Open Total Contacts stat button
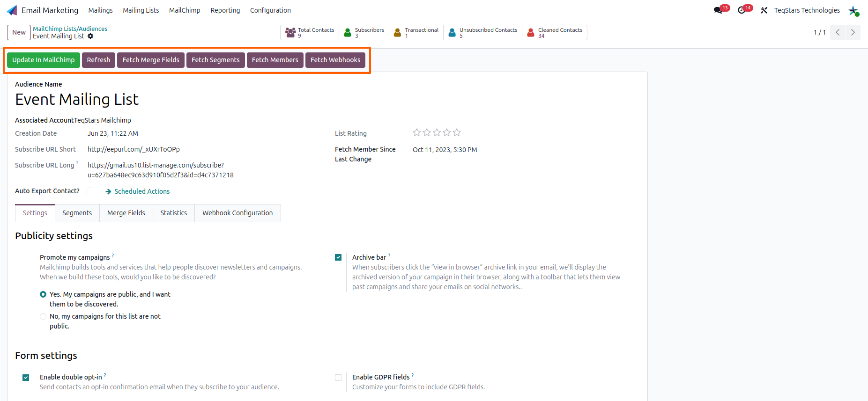 pyautogui.click(x=310, y=32)
